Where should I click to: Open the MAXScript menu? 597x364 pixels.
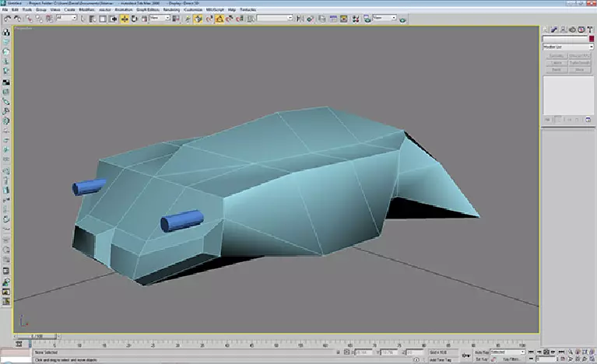click(216, 9)
